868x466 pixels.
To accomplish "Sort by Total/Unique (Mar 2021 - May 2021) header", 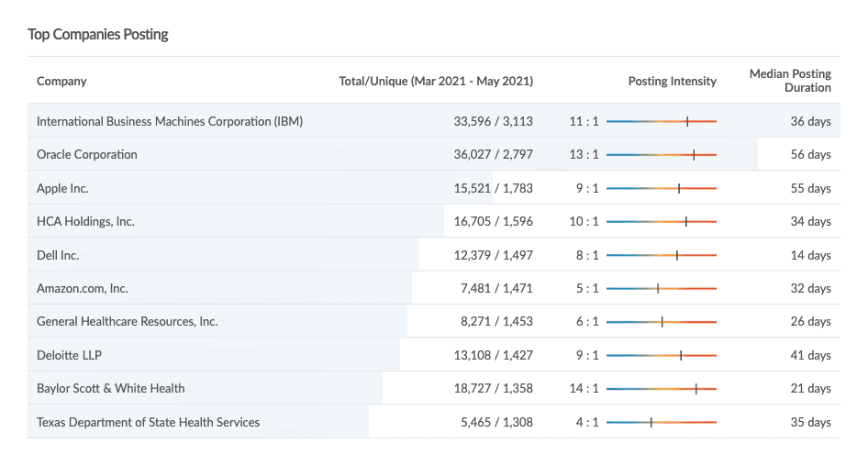I will [x=436, y=81].
